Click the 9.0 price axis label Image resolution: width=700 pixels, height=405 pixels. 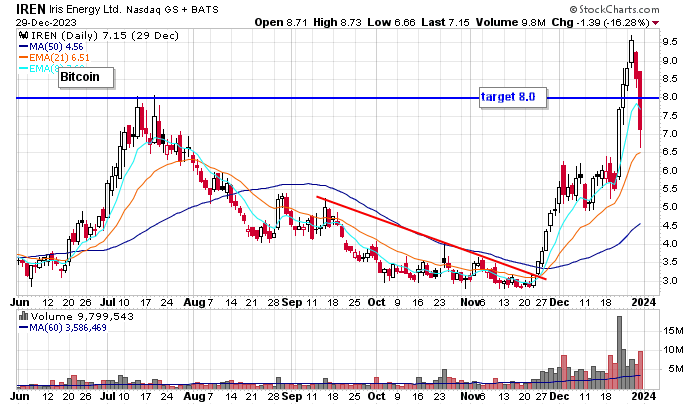(x=670, y=61)
